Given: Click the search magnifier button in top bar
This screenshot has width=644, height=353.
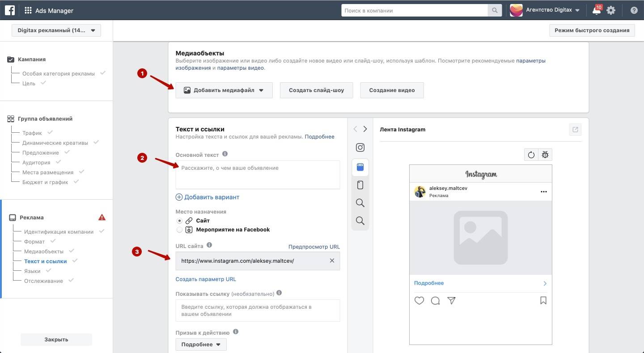Looking at the screenshot, I should tap(495, 10).
